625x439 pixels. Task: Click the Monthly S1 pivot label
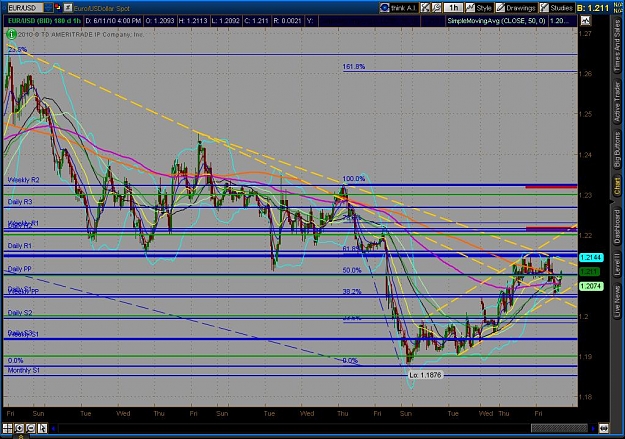24,370
